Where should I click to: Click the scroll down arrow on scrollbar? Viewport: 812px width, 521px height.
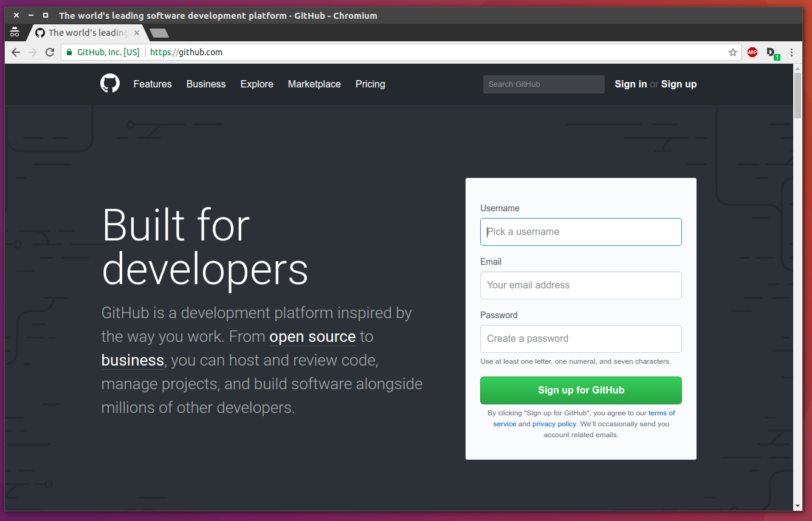[797, 505]
